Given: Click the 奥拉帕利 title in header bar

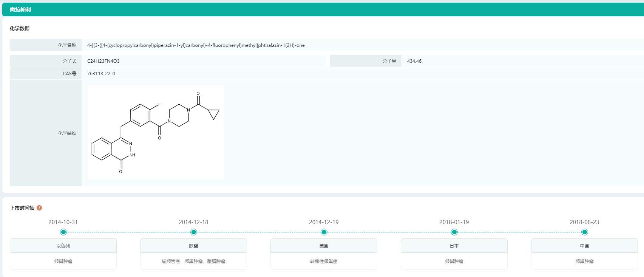Looking at the screenshot, I should (20, 9).
